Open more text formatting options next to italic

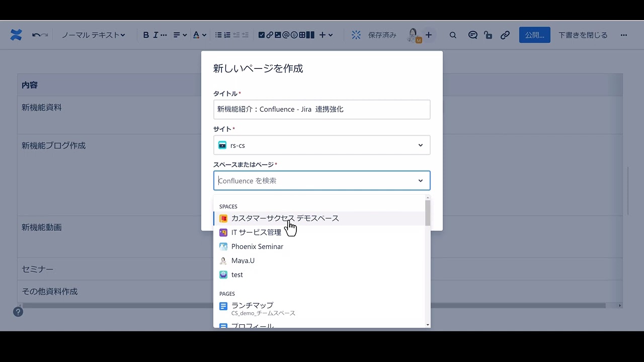point(164,35)
